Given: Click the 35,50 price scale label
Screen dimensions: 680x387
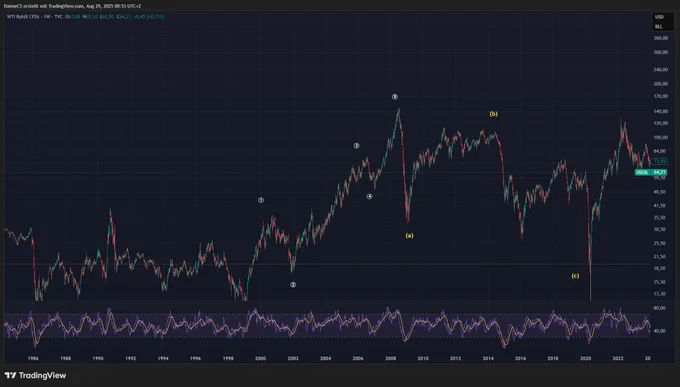Looking at the screenshot, I should [x=660, y=218].
